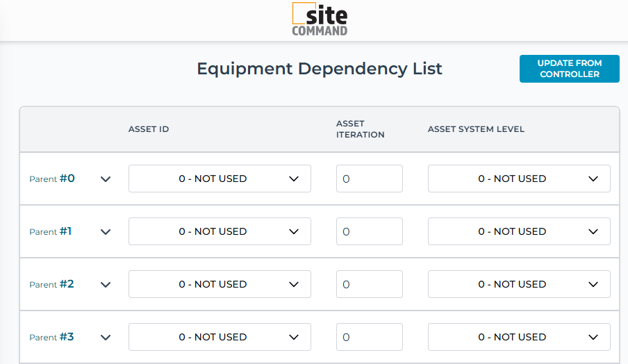The image size is (628, 364).
Task: Open Asset System Level dropdown for Parent #3
Action: point(519,337)
